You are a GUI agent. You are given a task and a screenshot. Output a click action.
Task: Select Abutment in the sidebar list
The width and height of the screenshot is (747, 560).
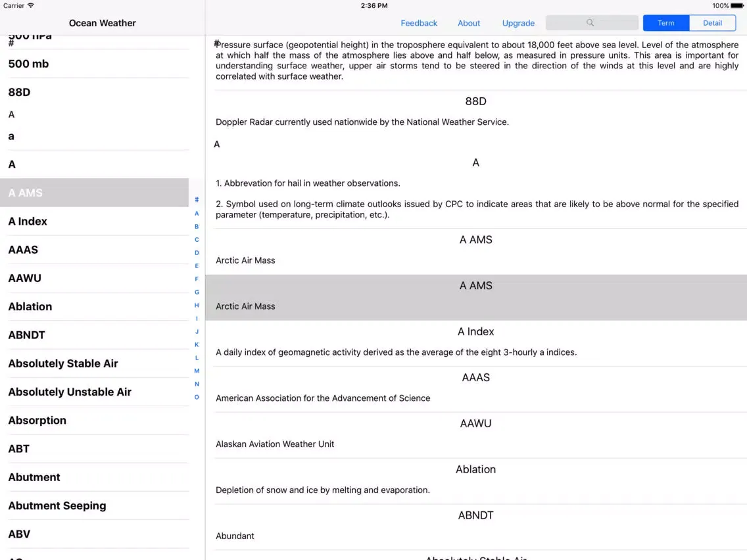(94, 477)
